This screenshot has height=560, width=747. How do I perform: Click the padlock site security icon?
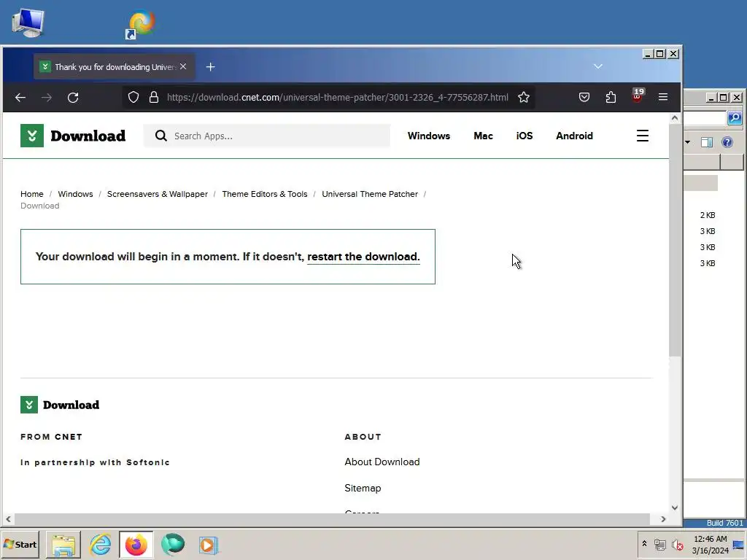click(153, 97)
